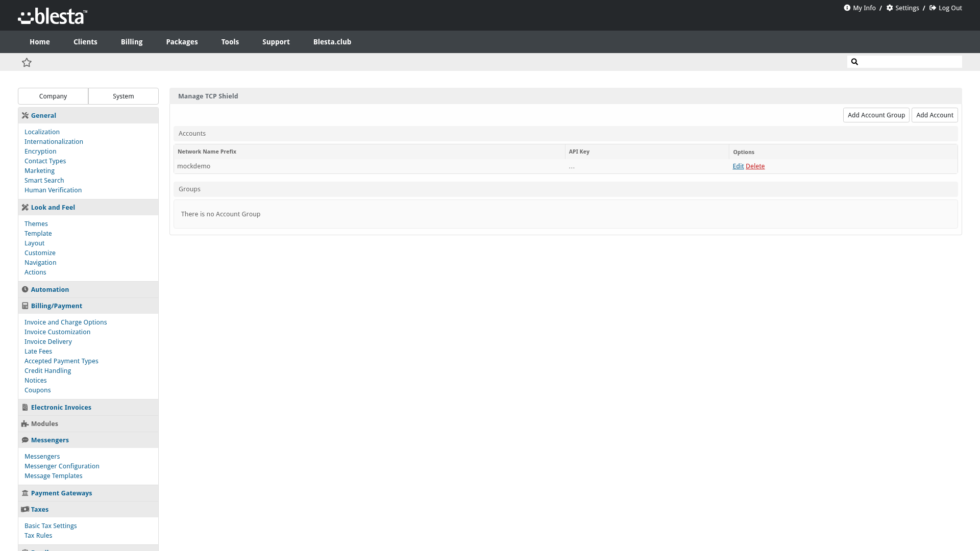
Task: Expand the Billing/Payment section
Action: pos(88,306)
